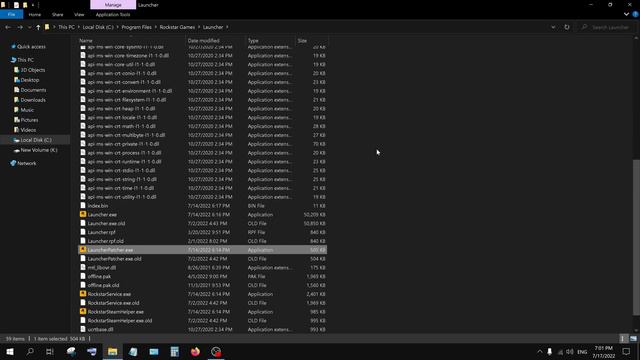Select Network in the navigation pane

pos(27,163)
